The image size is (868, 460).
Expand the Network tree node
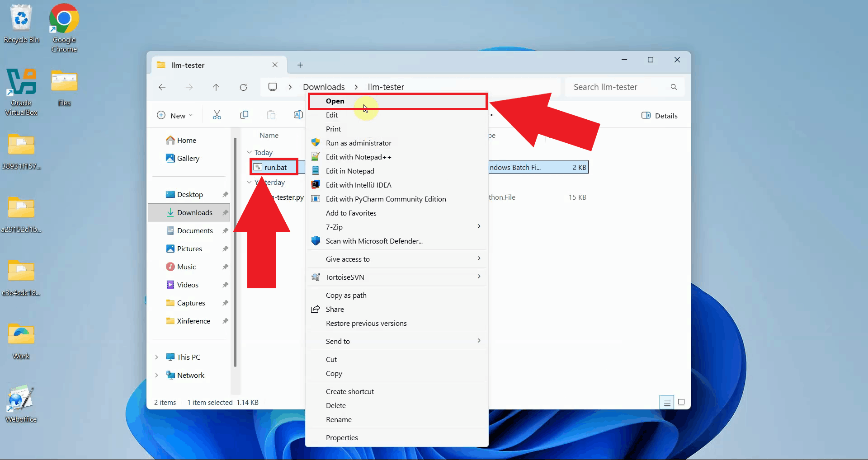156,375
